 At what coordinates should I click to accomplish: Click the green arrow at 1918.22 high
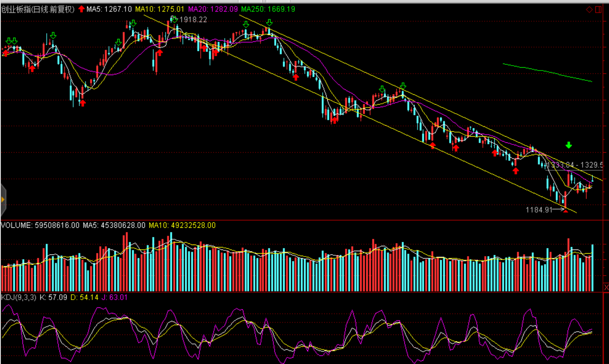click(174, 19)
